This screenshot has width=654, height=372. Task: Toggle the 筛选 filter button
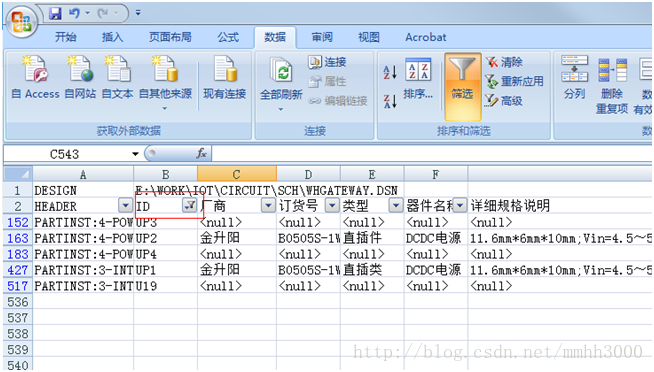[x=462, y=86]
